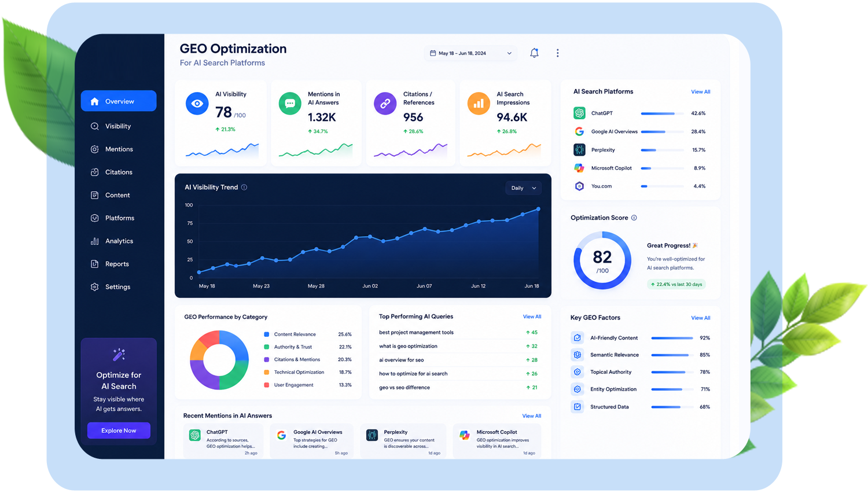
Task: Click the Jun 18 data point on trend chart
Action: point(538,209)
